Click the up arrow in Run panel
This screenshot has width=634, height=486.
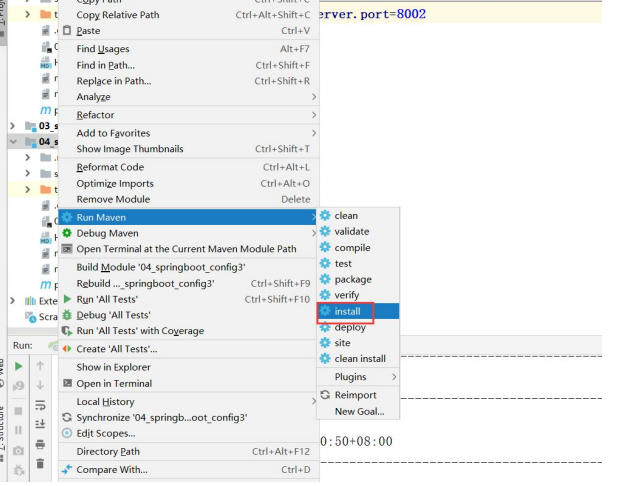point(40,366)
